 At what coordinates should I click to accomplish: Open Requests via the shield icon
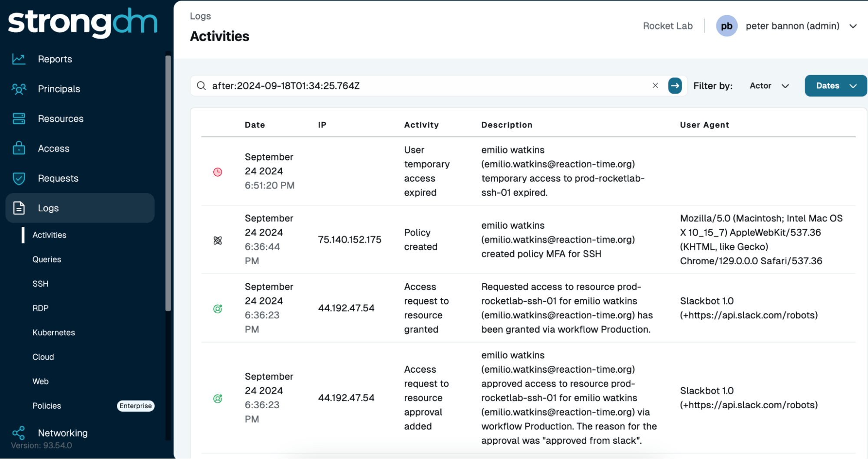(19, 178)
